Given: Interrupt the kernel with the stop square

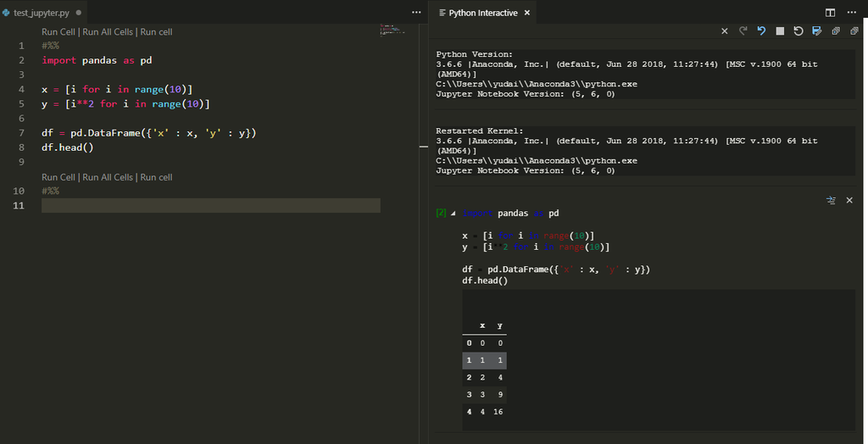Looking at the screenshot, I should coord(780,31).
